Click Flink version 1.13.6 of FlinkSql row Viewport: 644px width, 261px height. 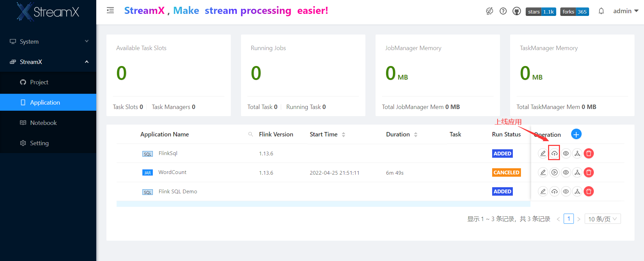[x=266, y=154]
